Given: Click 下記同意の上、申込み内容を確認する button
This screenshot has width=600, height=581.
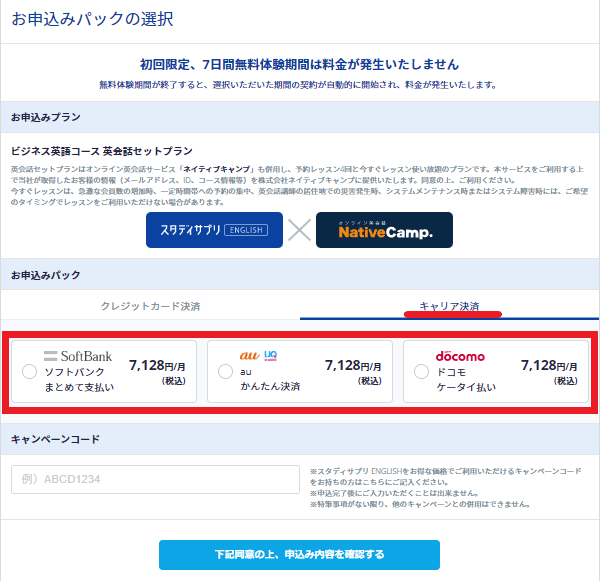Looking at the screenshot, I should click(299, 555).
